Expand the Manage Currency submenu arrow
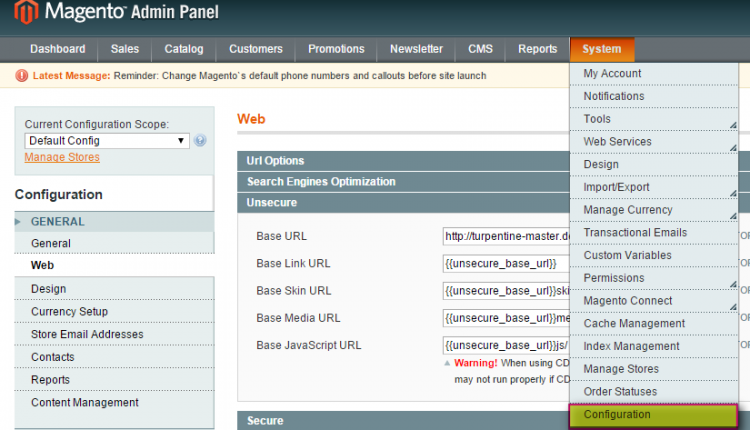Viewport: 750px width, 430px height. click(x=733, y=217)
